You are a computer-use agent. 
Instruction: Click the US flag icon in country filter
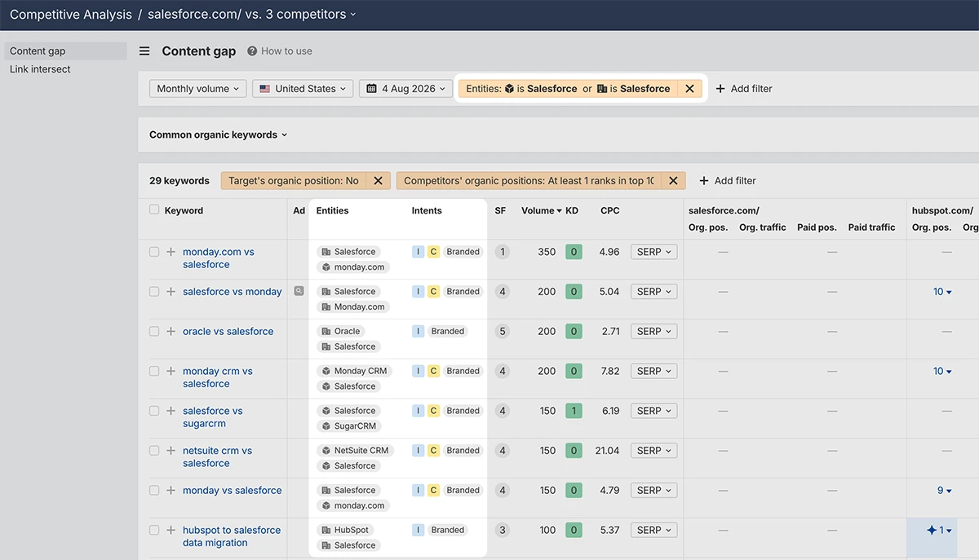coord(265,89)
